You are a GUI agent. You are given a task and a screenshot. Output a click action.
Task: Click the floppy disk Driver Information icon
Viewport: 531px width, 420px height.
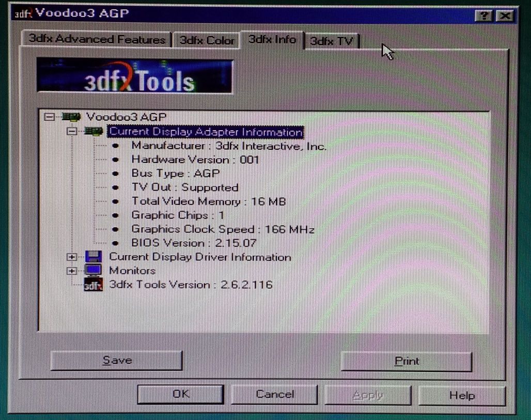point(93,257)
